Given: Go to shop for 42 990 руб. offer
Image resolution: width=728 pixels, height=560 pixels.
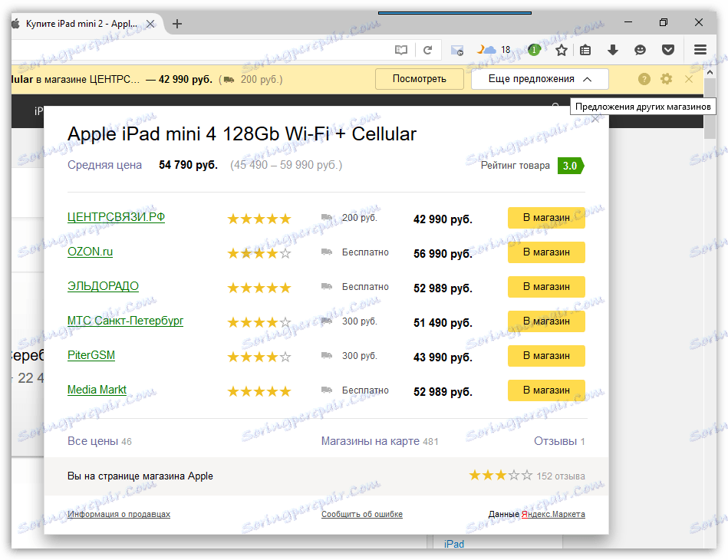Looking at the screenshot, I should coord(546,218).
